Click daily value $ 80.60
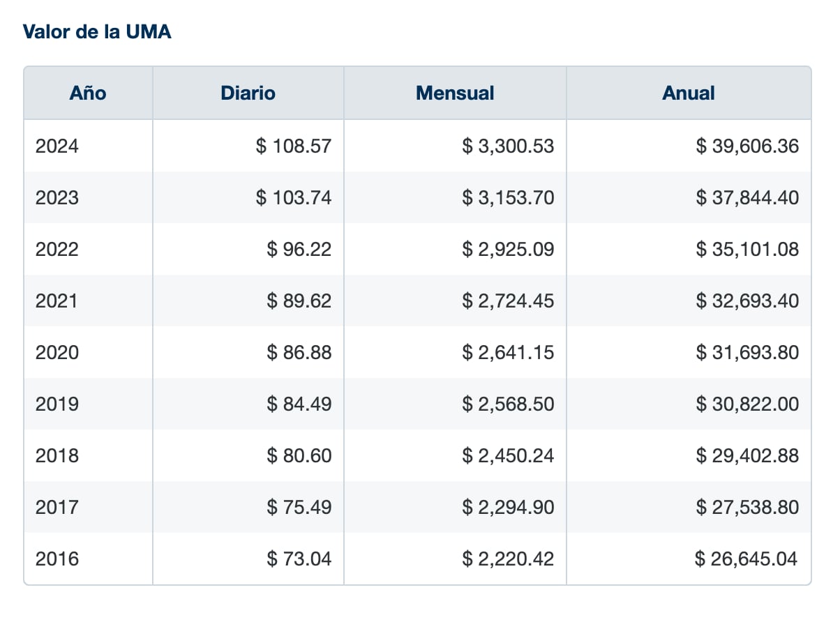 point(299,456)
